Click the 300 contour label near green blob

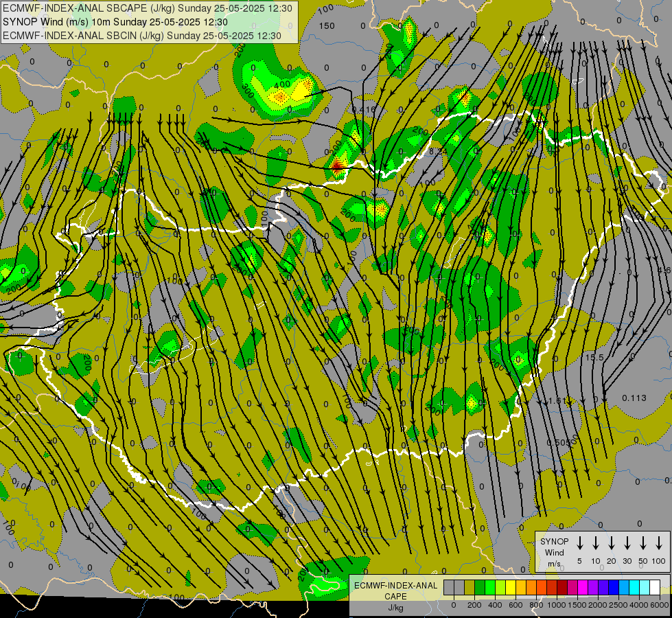pos(247,91)
